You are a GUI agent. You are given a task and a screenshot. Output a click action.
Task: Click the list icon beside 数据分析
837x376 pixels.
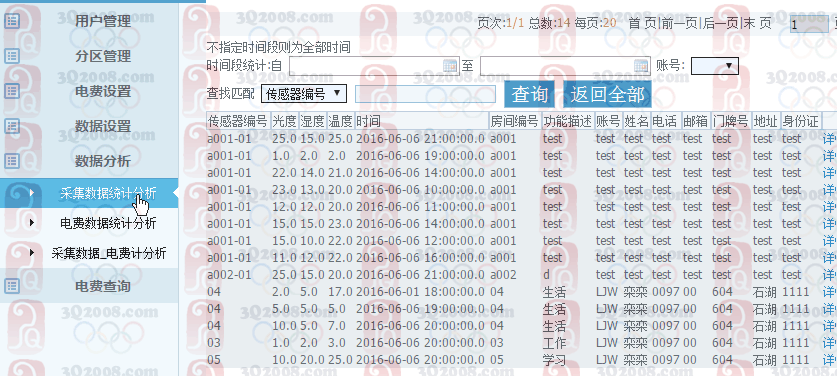12,161
